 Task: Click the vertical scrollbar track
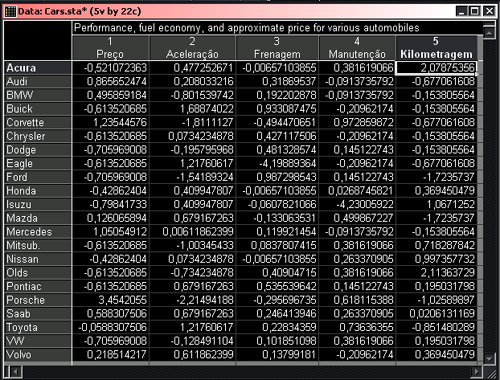pyautogui.click(x=489, y=196)
